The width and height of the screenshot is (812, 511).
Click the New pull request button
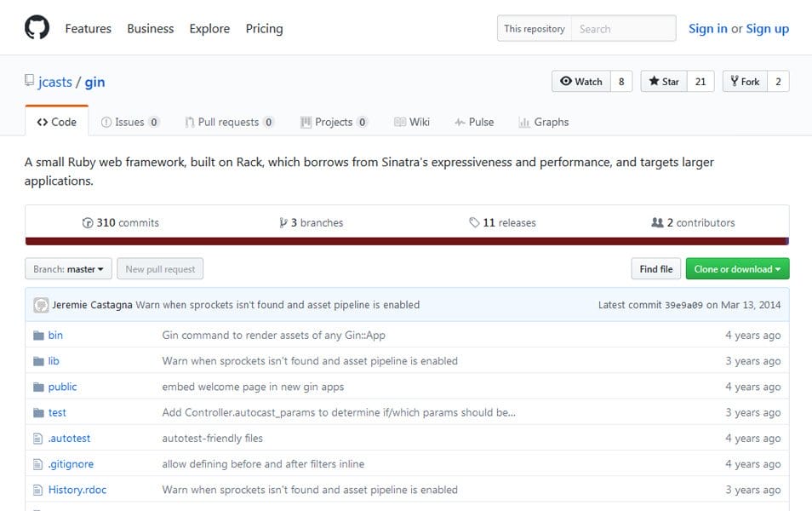160,269
